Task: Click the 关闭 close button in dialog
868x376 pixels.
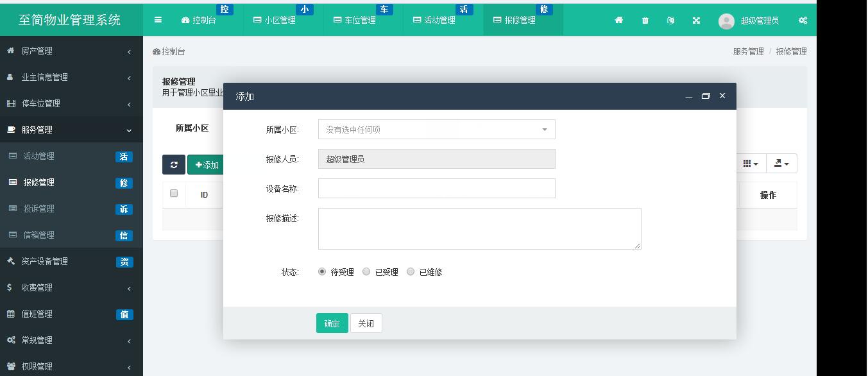Action: pyautogui.click(x=366, y=323)
